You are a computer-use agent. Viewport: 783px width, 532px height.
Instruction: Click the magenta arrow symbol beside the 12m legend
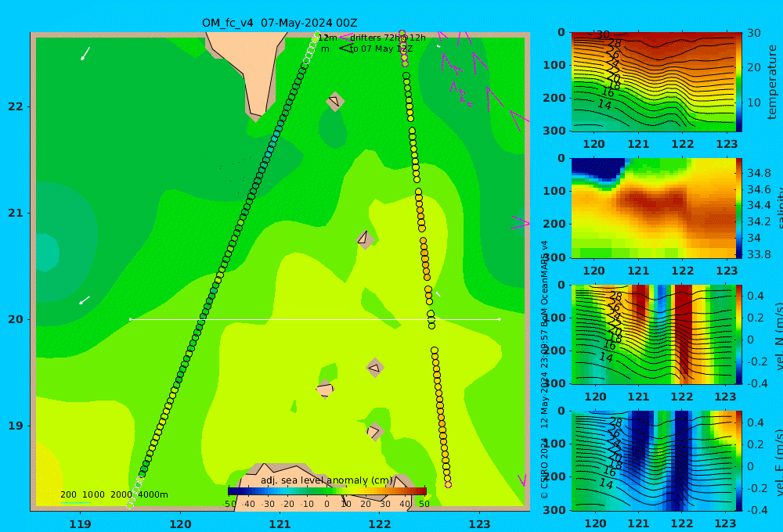point(346,37)
